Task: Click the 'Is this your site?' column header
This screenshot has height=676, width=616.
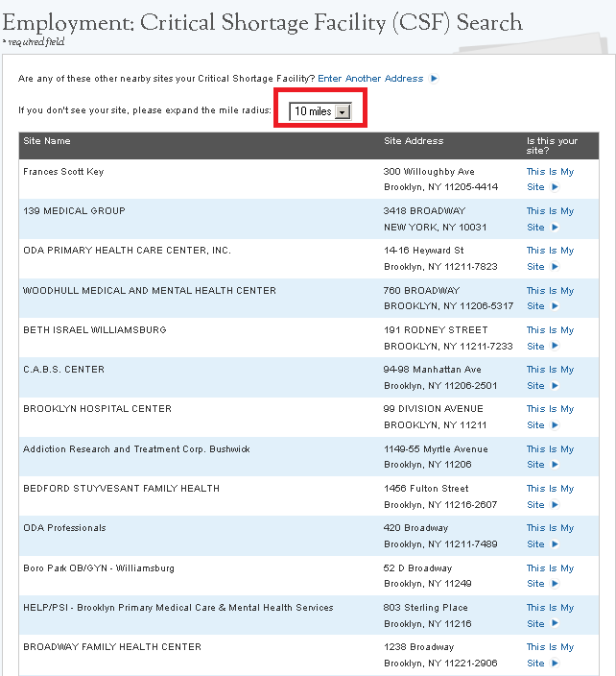Action: tap(552, 146)
